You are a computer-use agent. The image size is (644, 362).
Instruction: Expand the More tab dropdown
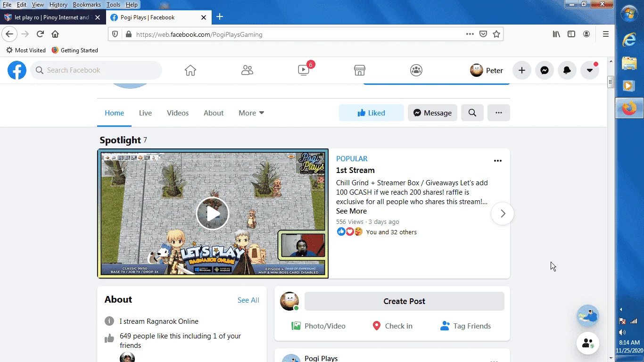(x=251, y=113)
